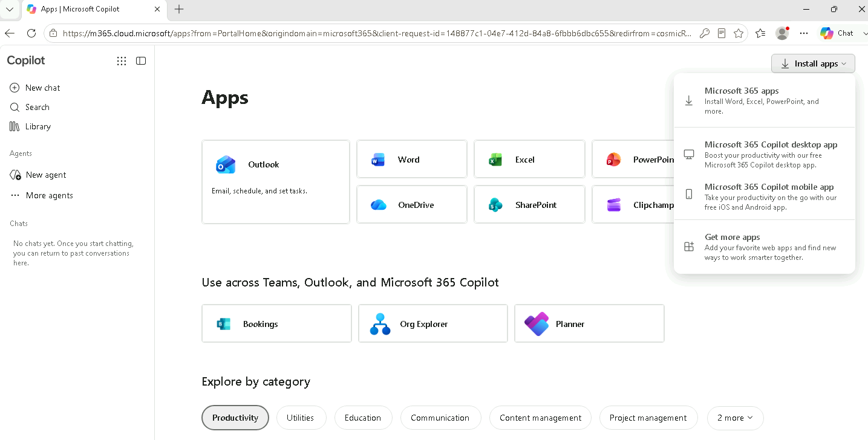Open Search in the sidebar
Image resolution: width=868 pixels, height=440 pixels.
coord(30,107)
